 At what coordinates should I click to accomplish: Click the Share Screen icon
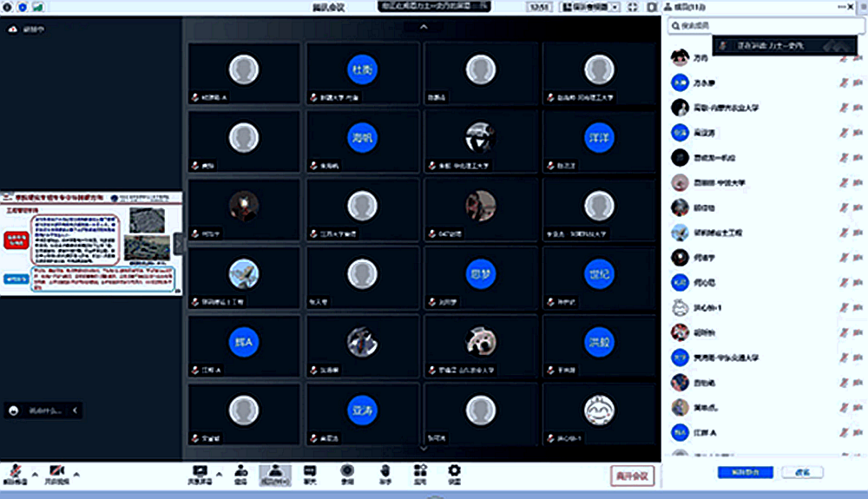pyautogui.click(x=200, y=474)
